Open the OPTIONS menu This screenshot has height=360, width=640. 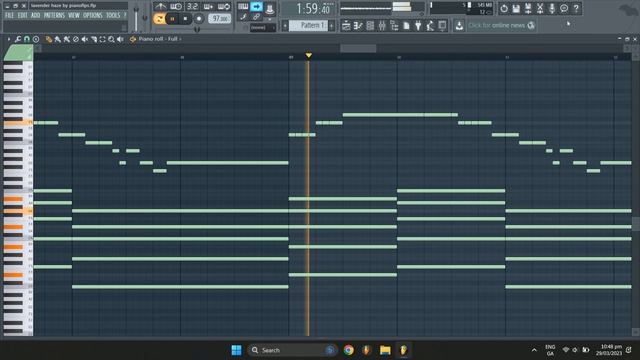click(x=93, y=16)
